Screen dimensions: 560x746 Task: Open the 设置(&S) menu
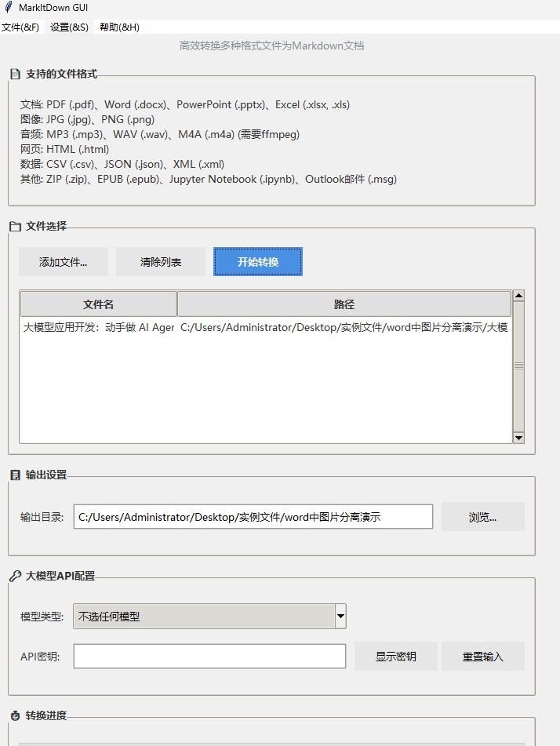69,27
